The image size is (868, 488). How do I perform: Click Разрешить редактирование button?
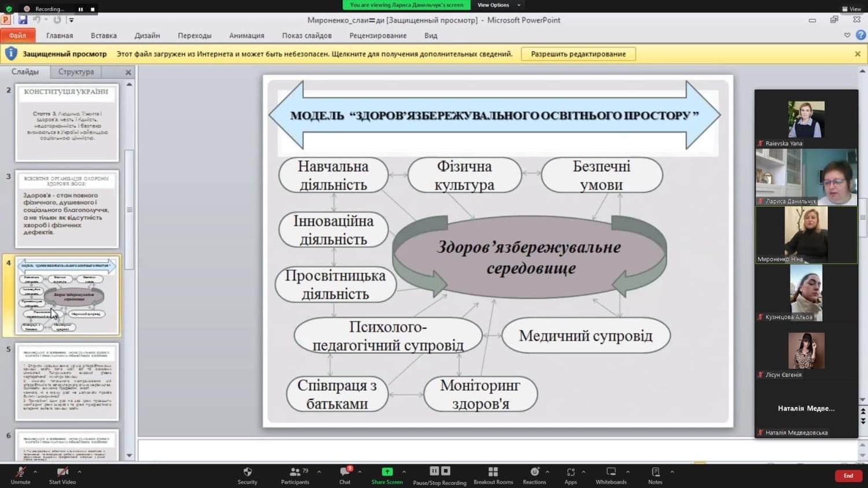point(578,54)
